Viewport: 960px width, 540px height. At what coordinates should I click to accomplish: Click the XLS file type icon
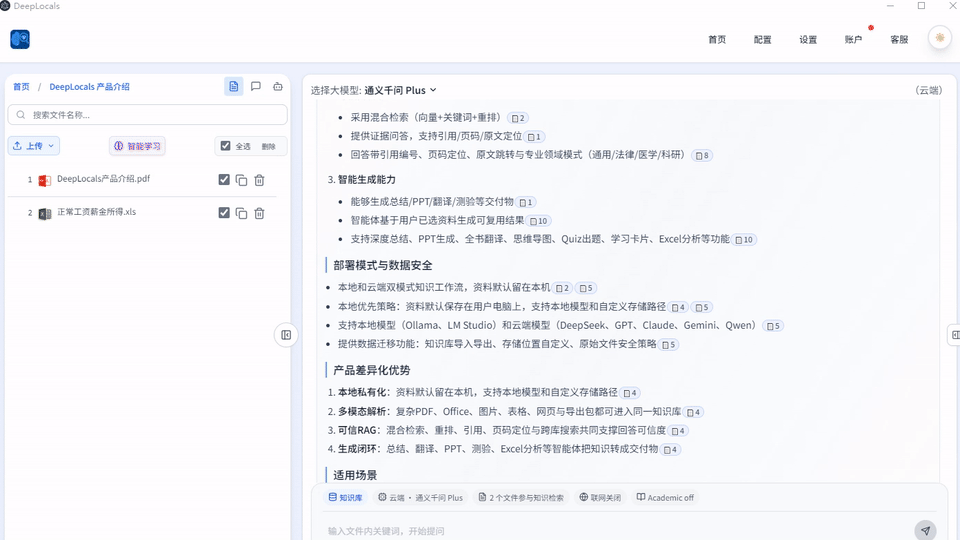45,213
